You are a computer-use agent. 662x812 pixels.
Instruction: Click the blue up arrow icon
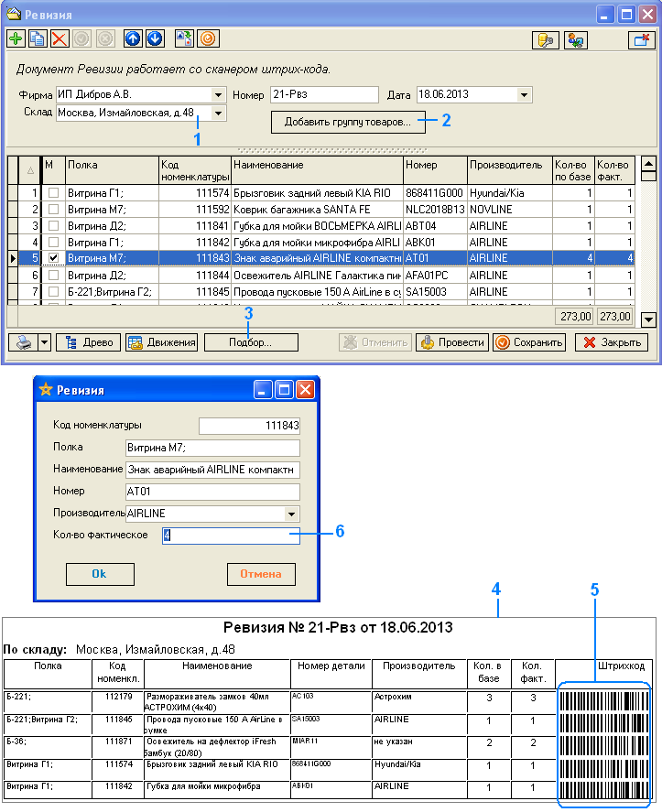[133, 38]
